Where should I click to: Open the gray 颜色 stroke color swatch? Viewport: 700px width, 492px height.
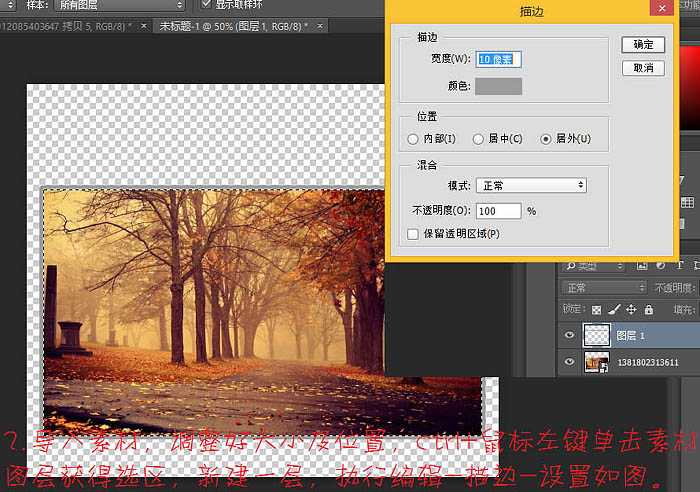click(x=498, y=86)
